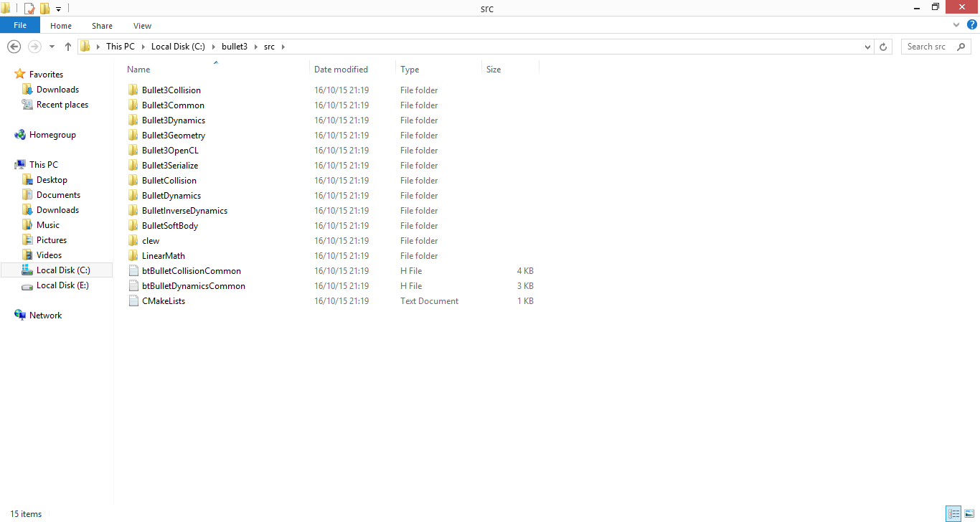This screenshot has width=980, height=522.
Task: Select the btBulletCollisionCommon header file icon
Action: pyautogui.click(x=133, y=271)
